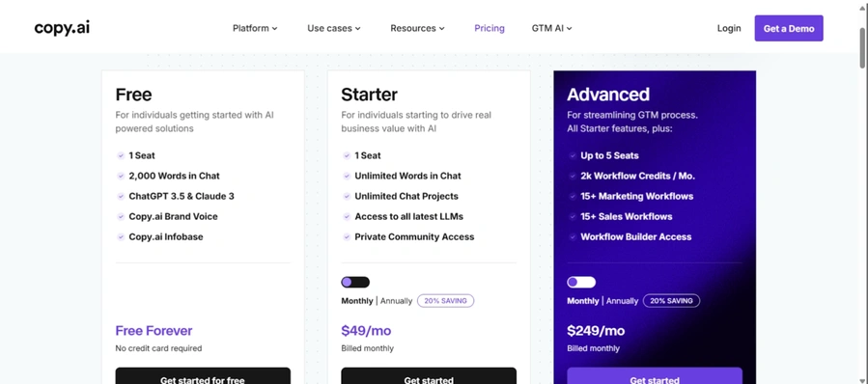Expand the GTM AI menu
The width and height of the screenshot is (868, 384).
tap(551, 28)
